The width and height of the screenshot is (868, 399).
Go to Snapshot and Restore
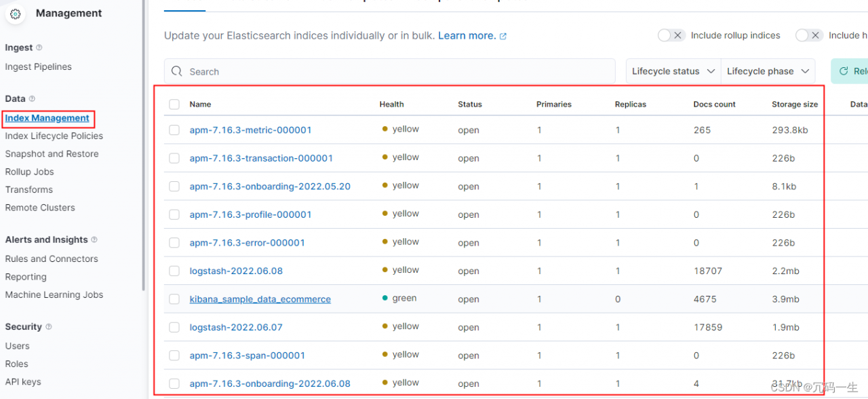pos(52,154)
